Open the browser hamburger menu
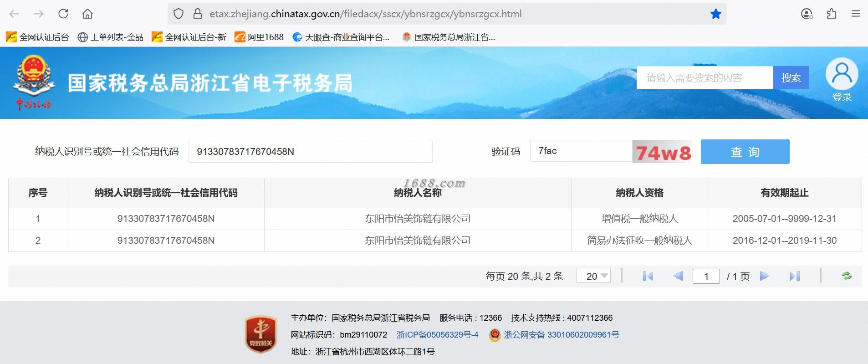Image resolution: width=868 pixels, height=364 pixels. pyautogui.click(x=856, y=14)
